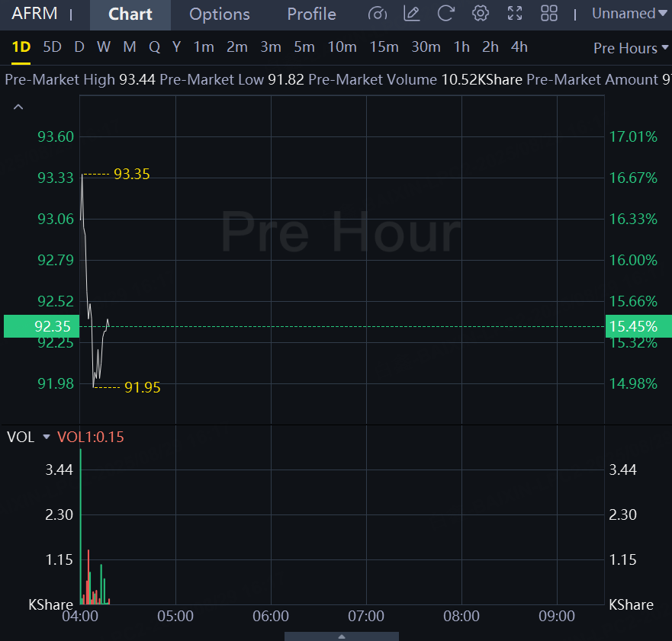This screenshot has width=672, height=641.
Task: Click the gauge indicator icon
Action: click(x=377, y=14)
